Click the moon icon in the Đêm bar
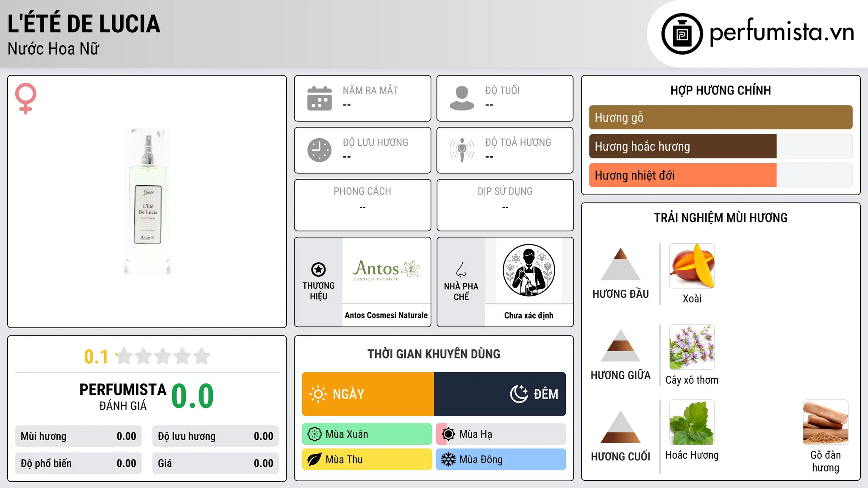Image resolution: width=868 pixels, height=488 pixels. coord(519,394)
